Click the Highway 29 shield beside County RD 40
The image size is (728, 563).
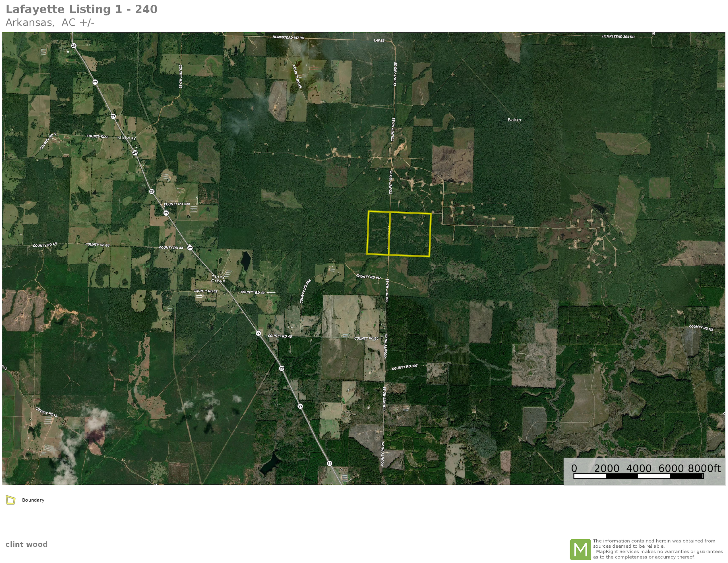(258, 333)
